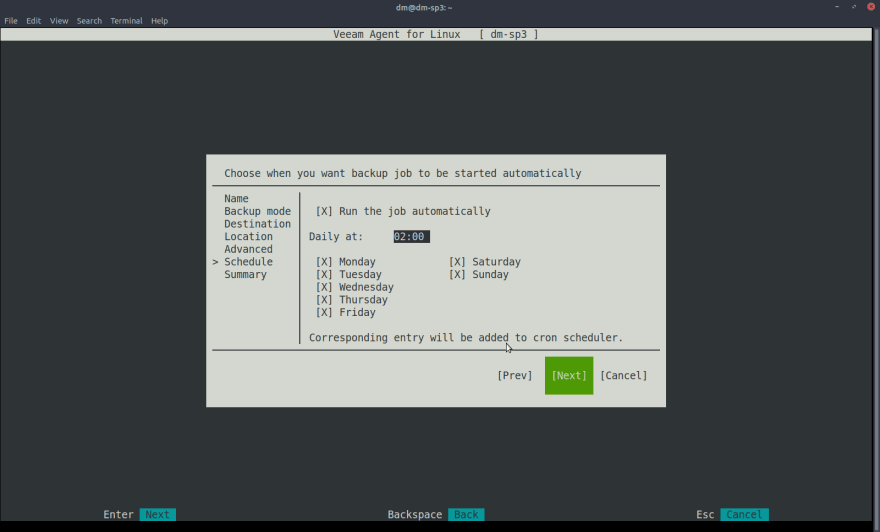Open the Edit menu
This screenshot has width=880, height=532.
34,21
